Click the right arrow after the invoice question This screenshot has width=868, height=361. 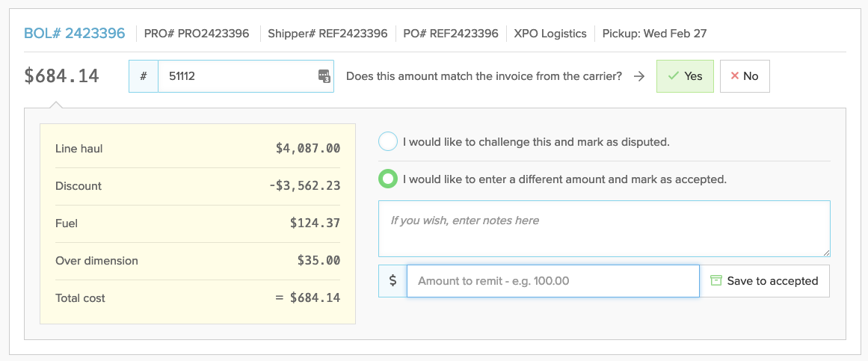pyautogui.click(x=638, y=76)
